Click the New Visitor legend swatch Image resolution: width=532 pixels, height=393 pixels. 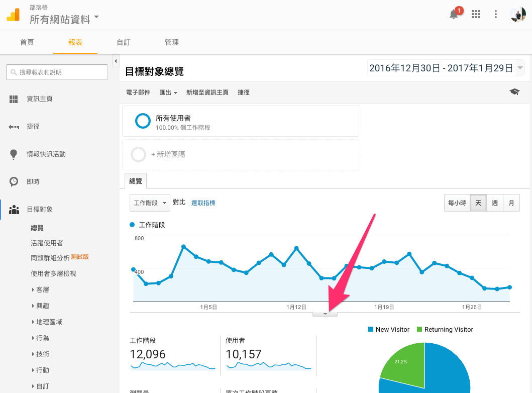click(371, 329)
